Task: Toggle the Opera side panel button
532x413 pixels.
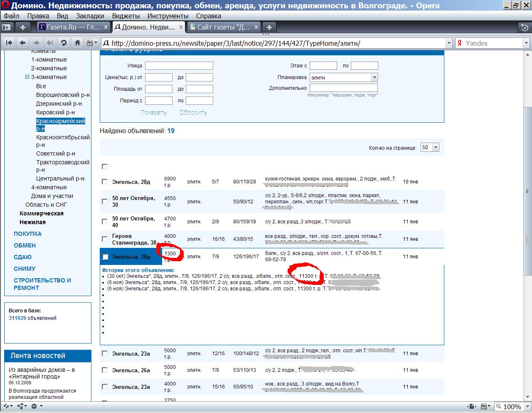Action: pyautogui.click(x=6, y=27)
